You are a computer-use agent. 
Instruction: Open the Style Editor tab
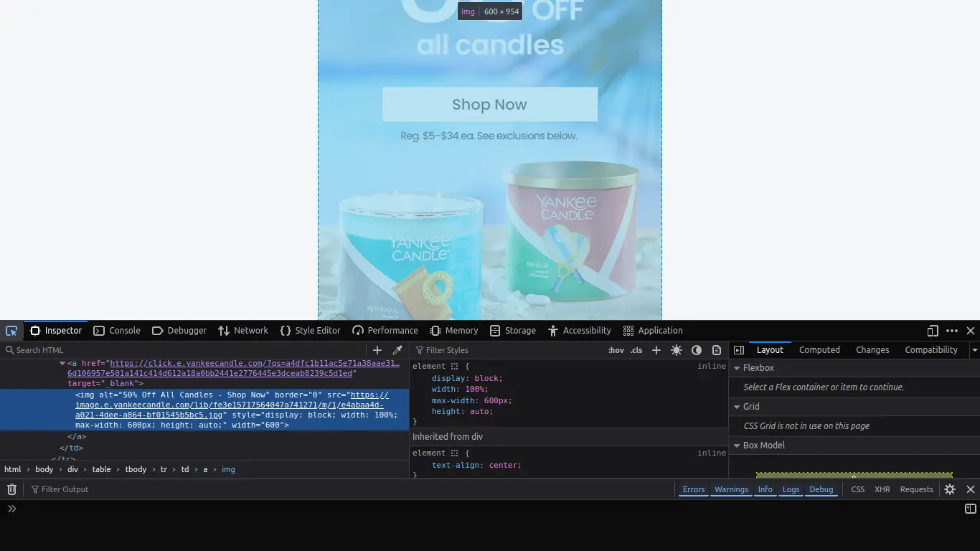coord(310,331)
